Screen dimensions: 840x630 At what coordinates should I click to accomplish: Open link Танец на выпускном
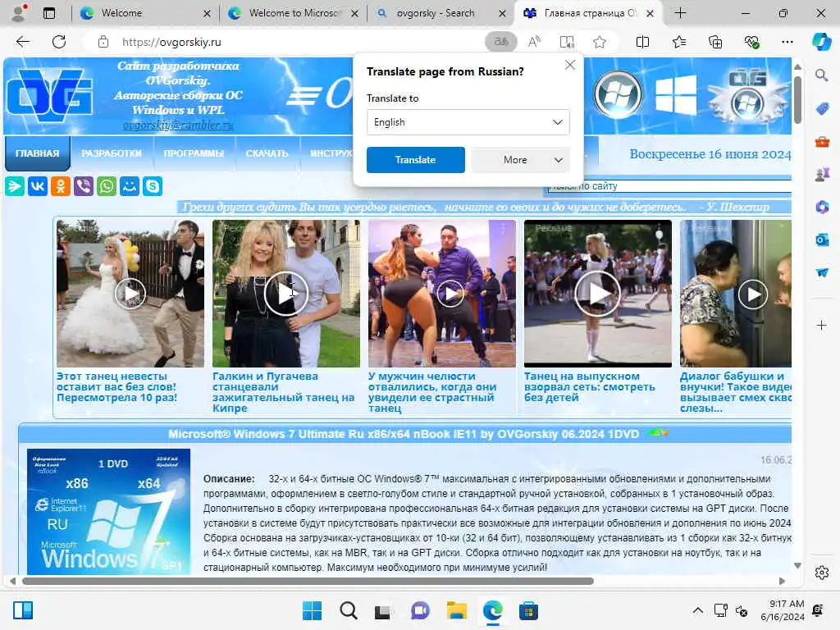(x=589, y=386)
